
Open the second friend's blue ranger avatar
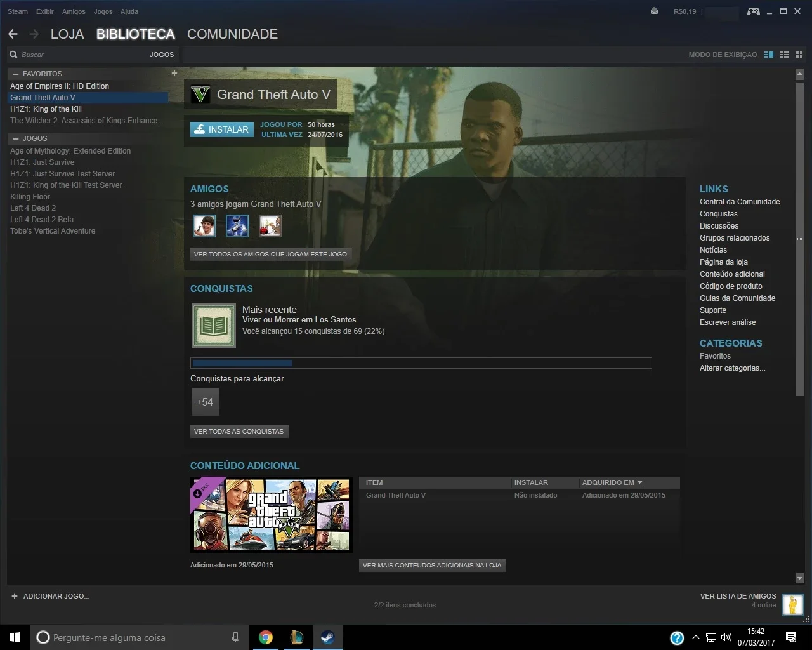pyautogui.click(x=237, y=225)
